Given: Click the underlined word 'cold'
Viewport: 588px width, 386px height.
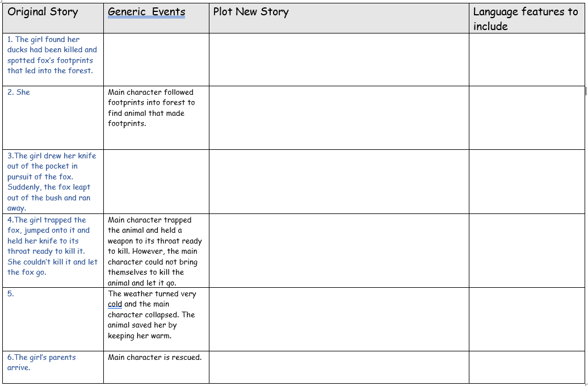Looking at the screenshot, I should coord(115,304).
